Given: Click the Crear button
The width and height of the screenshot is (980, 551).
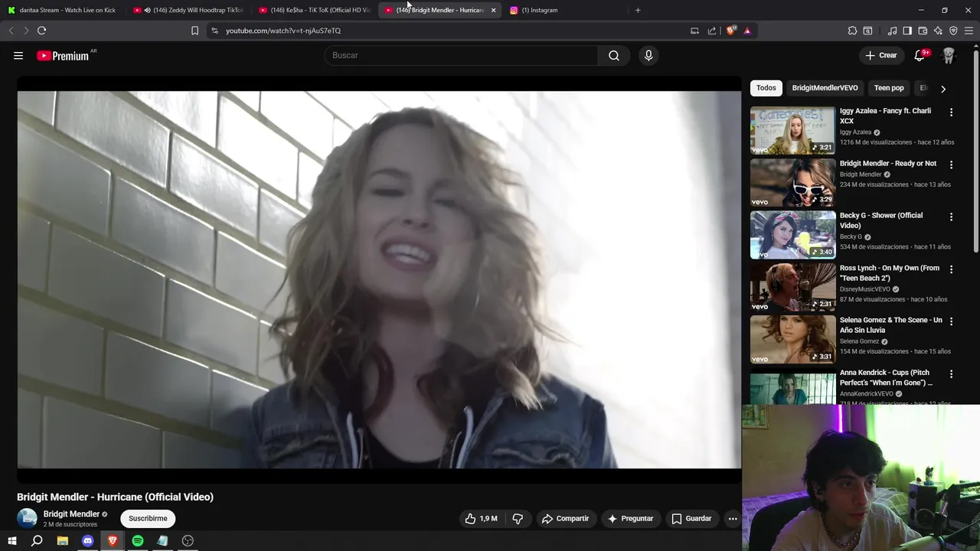Looking at the screenshot, I should (880, 55).
